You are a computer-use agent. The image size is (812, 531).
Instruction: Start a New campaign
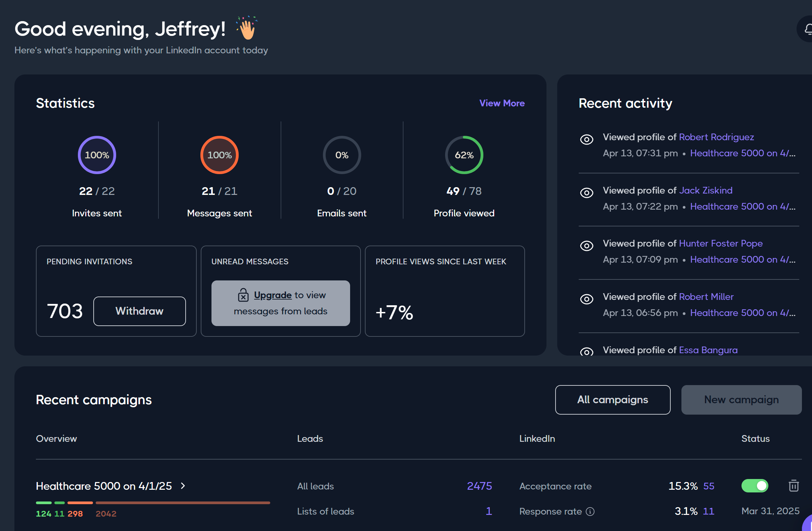pyautogui.click(x=741, y=400)
